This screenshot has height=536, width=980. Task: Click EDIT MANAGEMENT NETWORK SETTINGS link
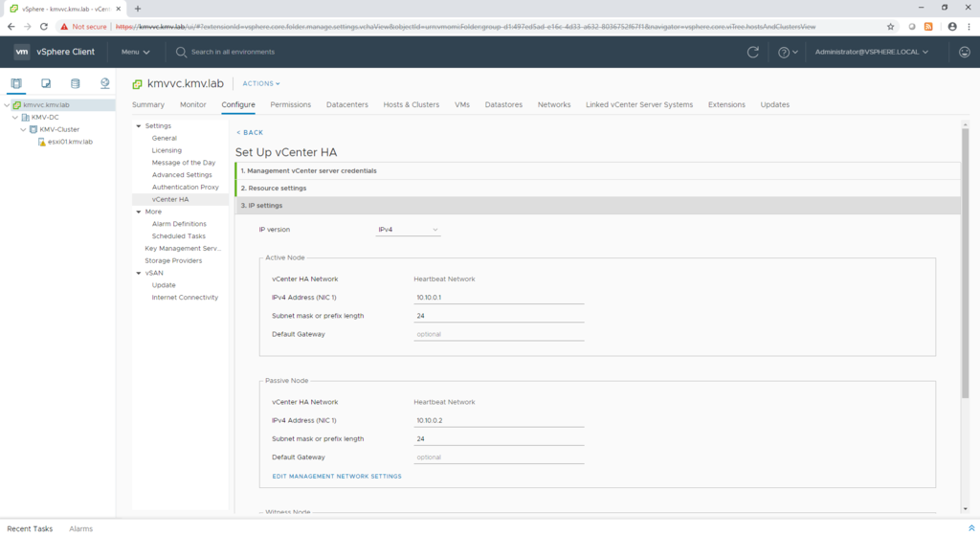pos(337,476)
